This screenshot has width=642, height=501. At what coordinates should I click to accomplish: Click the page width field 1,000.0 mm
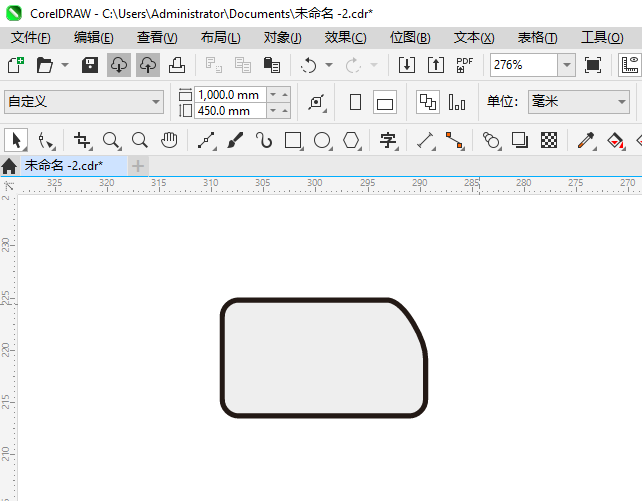pos(229,94)
